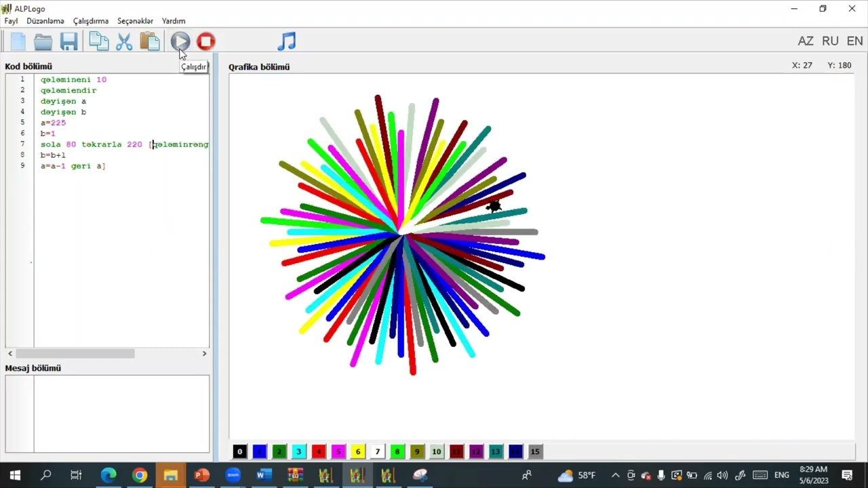This screenshot has width=868, height=488.
Task: Cut selection with the scissors icon
Action: click(124, 41)
